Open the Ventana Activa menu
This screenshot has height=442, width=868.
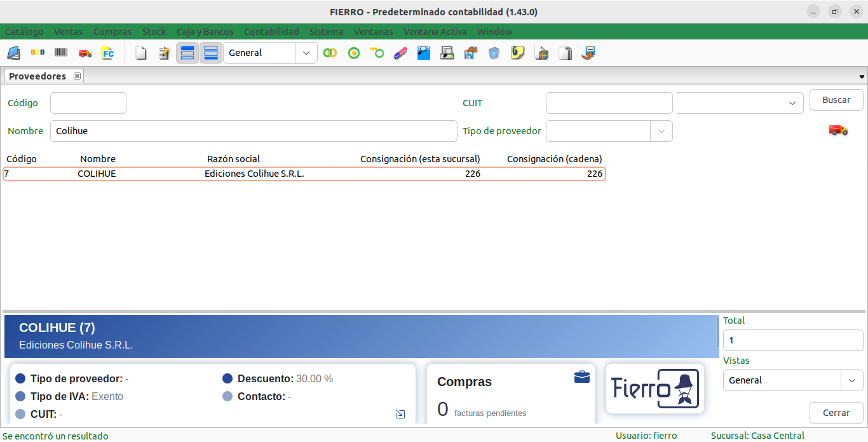(435, 31)
